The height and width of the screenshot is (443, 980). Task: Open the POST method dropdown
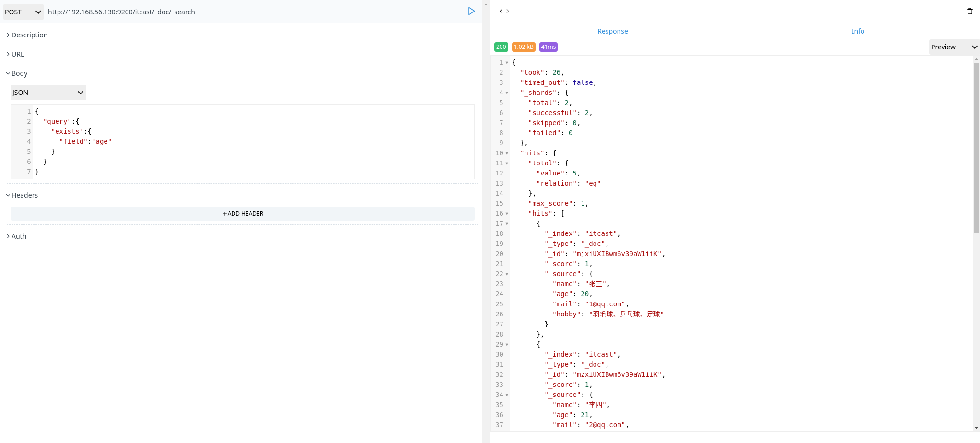(23, 12)
